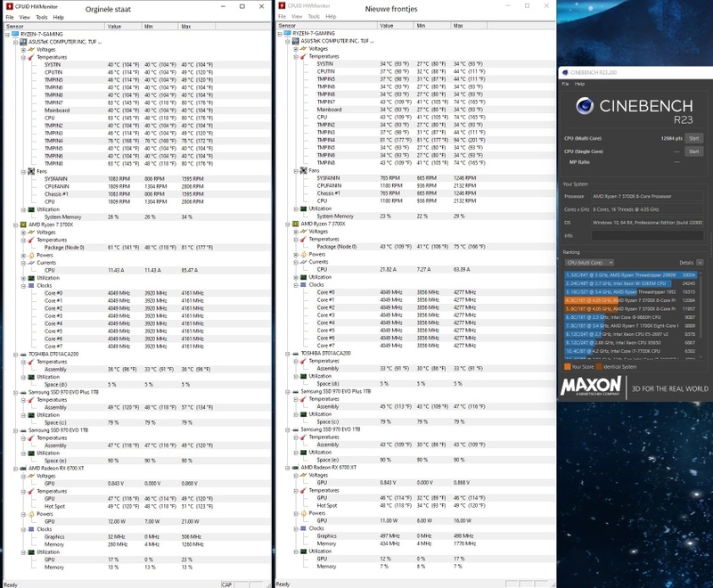Viewport: 713px width, 588px height.
Task: Click Value column header in Nieuwe frontjes window
Action: [395, 26]
